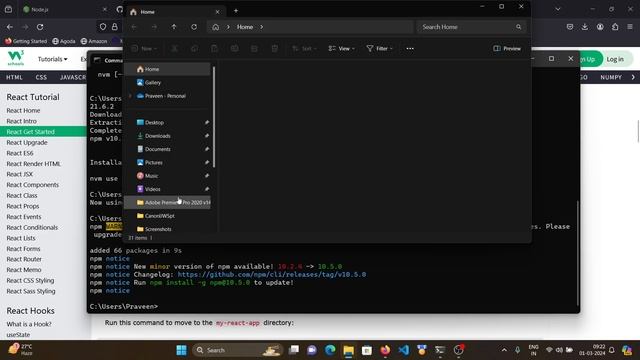Close the Home tab in File Explorer

(217, 12)
